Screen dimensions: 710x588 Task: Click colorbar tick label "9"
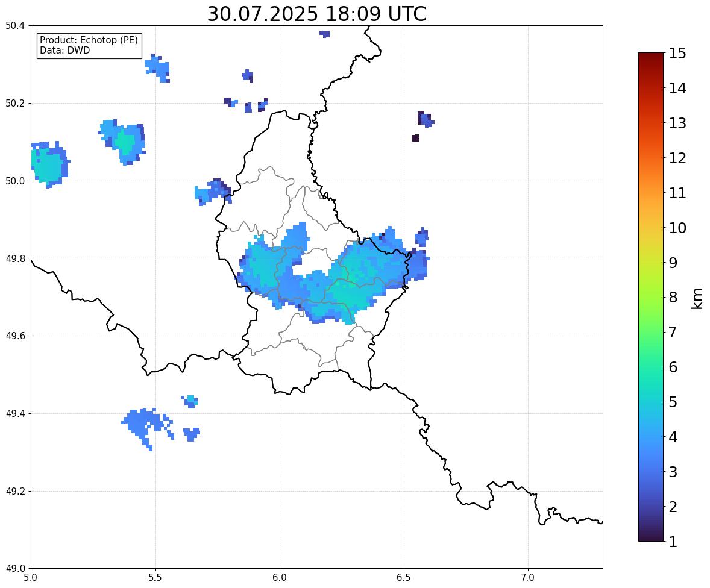point(673,263)
